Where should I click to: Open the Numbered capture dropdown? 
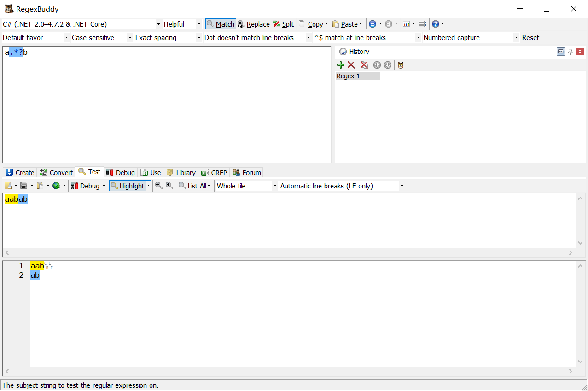[x=517, y=38]
